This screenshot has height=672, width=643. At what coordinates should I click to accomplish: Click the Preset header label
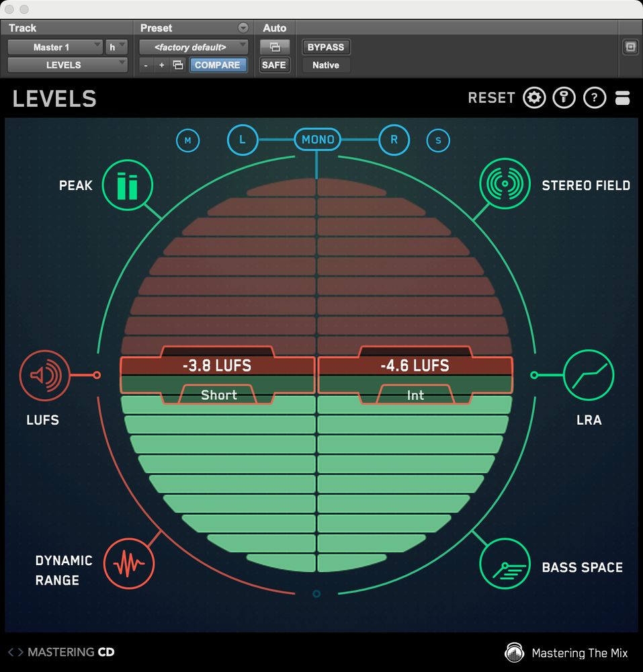(x=157, y=28)
